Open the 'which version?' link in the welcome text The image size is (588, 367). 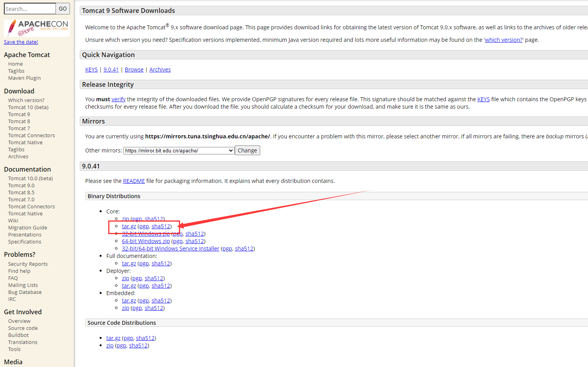[x=504, y=40]
